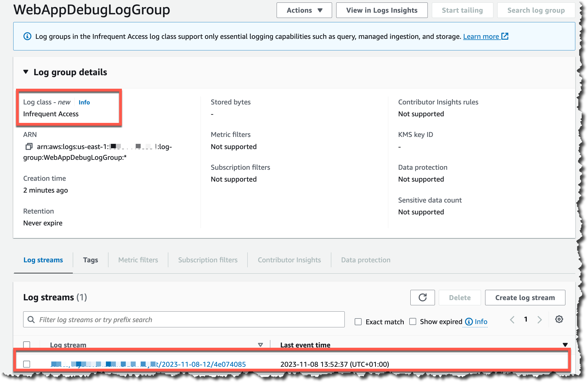588x383 pixels.
Task: Click the refresh log streams icon
Action: [422, 297]
